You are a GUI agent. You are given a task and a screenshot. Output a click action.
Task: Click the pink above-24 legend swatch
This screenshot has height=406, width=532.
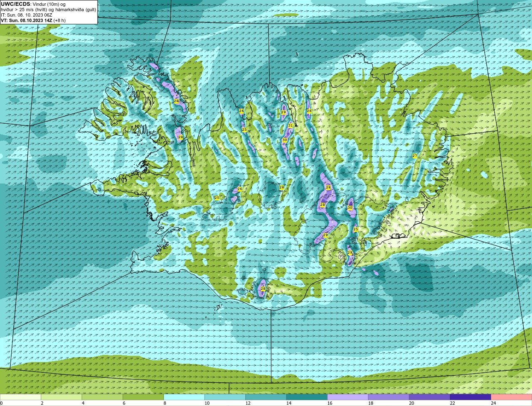[512, 397]
